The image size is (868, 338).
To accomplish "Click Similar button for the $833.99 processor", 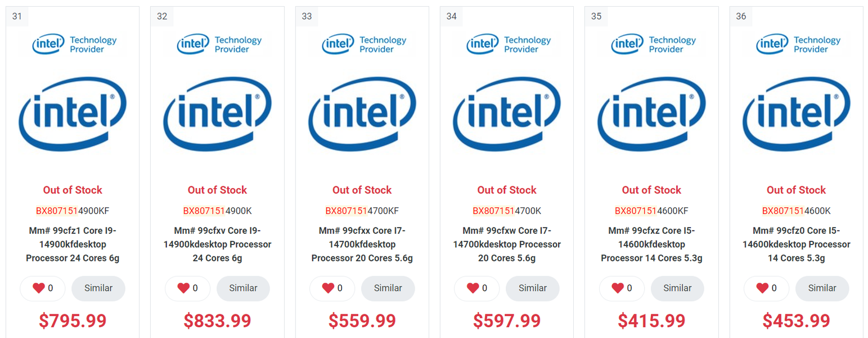I will pyautogui.click(x=243, y=288).
